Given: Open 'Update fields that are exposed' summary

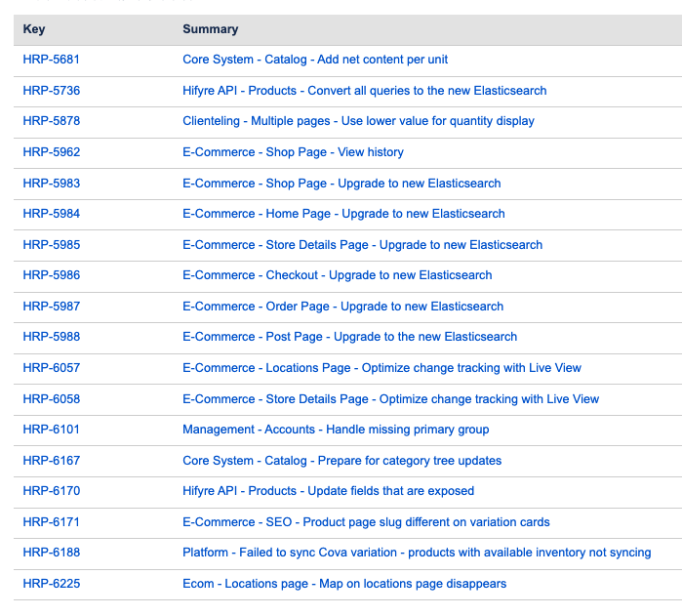Looking at the screenshot, I should click(328, 491).
